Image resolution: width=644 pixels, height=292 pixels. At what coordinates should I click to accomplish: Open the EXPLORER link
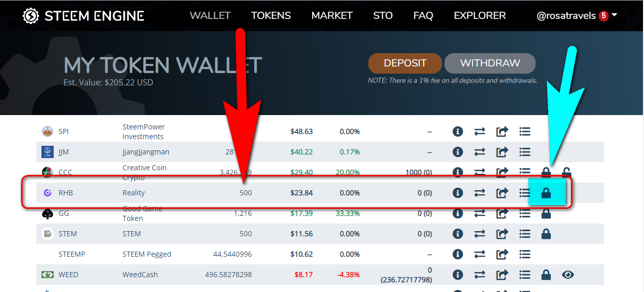(x=480, y=16)
